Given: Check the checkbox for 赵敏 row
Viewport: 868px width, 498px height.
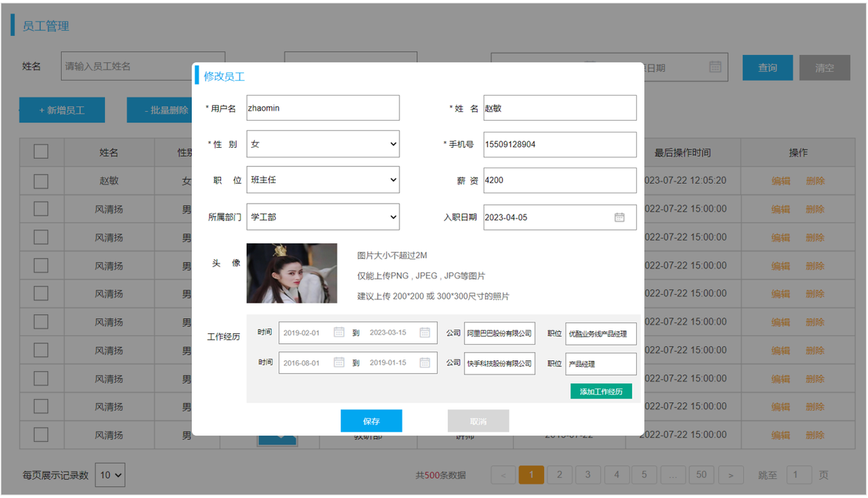Looking at the screenshot, I should (41, 181).
